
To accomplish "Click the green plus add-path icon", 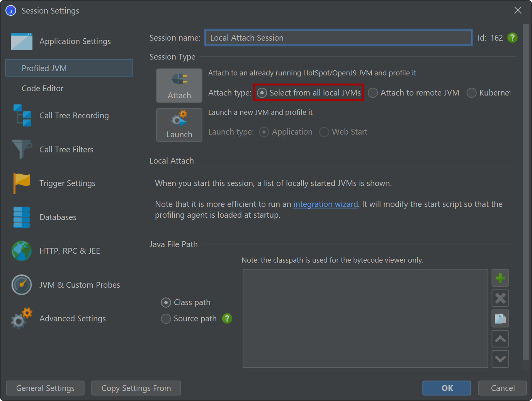I will pos(500,278).
